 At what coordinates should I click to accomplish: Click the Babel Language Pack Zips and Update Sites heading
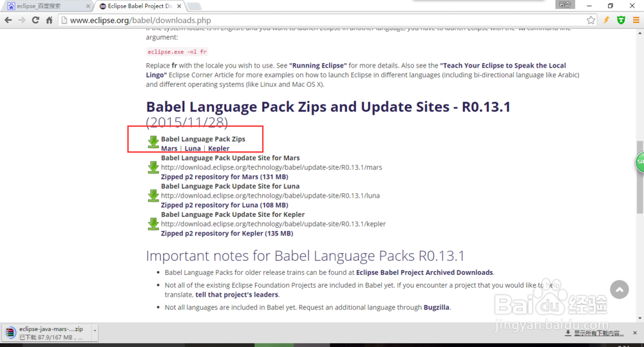[328, 107]
